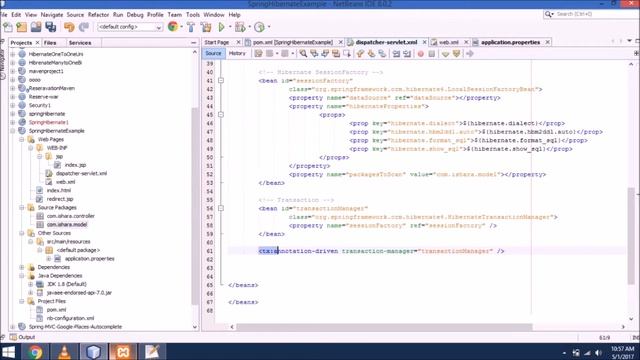Minimize the Projects panel
The image size is (640, 360).
point(193,42)
